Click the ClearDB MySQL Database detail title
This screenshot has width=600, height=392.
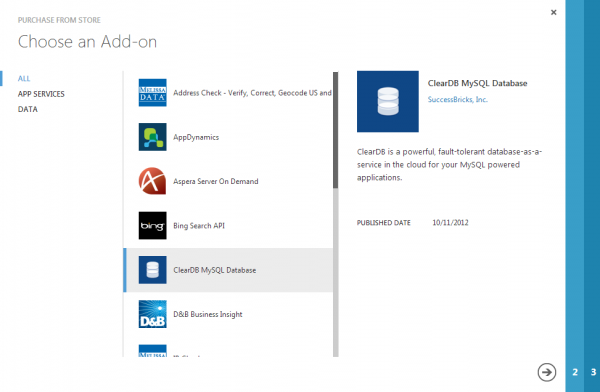[478, 83]
